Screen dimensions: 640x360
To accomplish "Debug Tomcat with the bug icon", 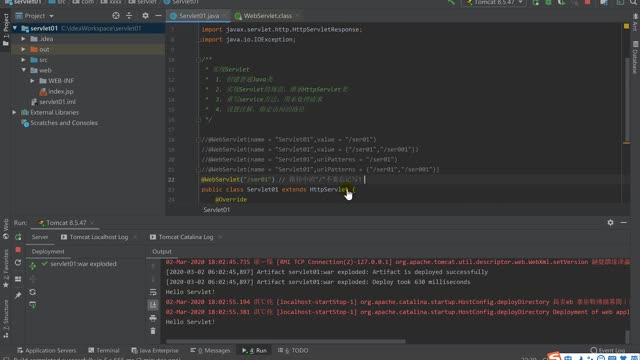I will pos(549,2).
